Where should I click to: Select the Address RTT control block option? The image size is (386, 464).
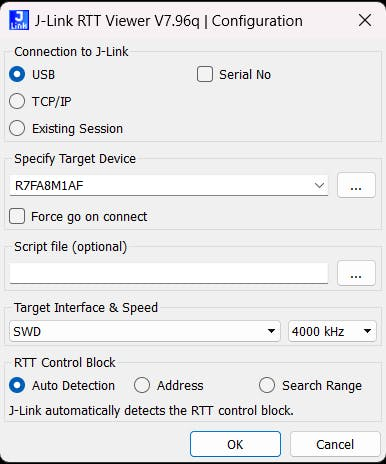coord(142,385)
